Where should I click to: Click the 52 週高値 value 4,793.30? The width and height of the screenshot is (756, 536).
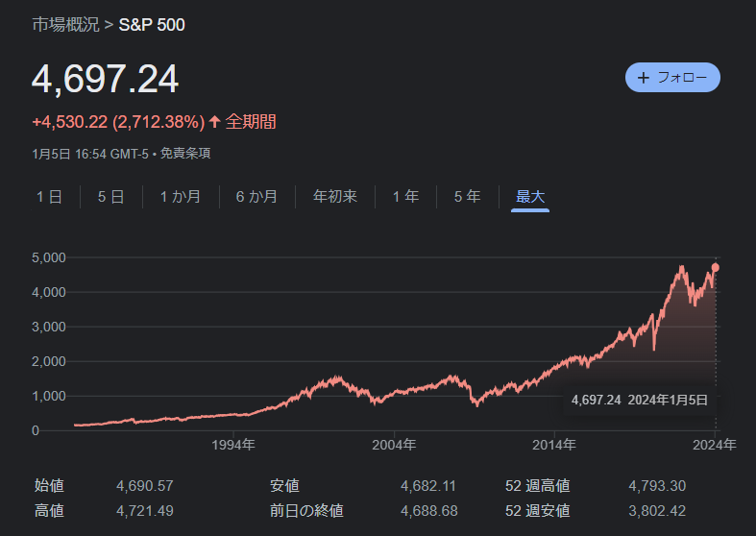(x=657, y=486)
